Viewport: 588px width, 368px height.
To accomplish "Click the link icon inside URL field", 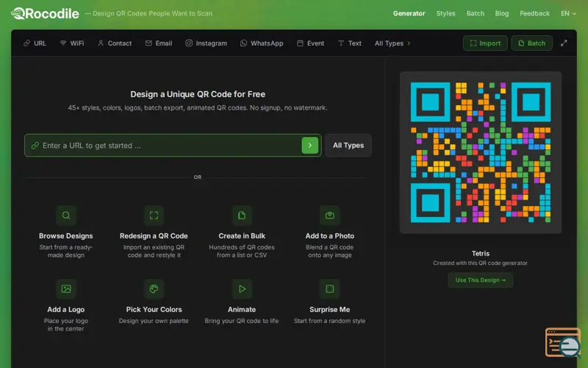I will click(35, 145).
